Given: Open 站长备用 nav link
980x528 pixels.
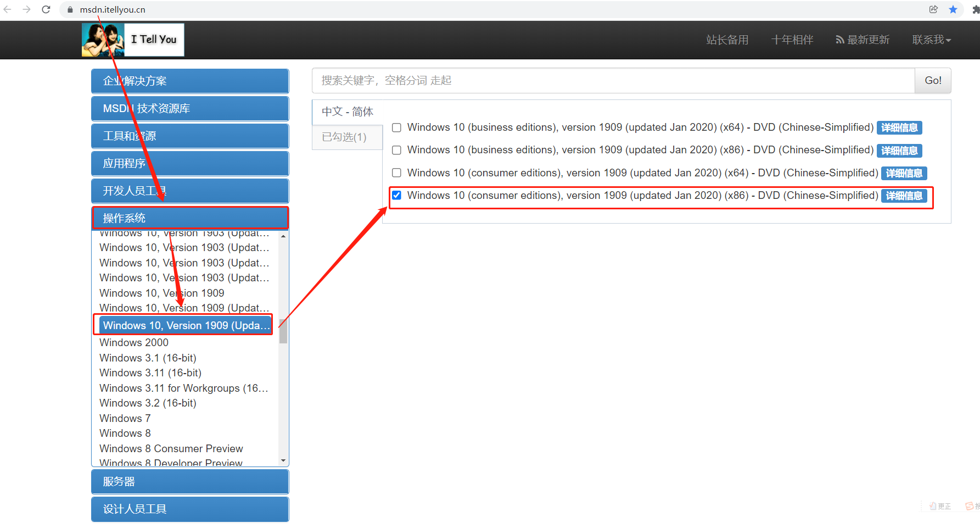Looking at the screenshot, I should pyautogui.click(x=727, y=40).
